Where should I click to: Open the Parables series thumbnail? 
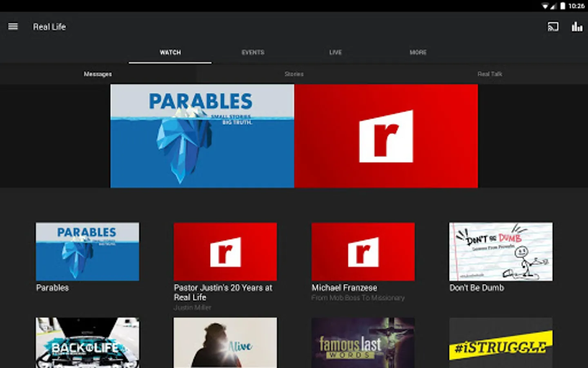click(87, 251)
